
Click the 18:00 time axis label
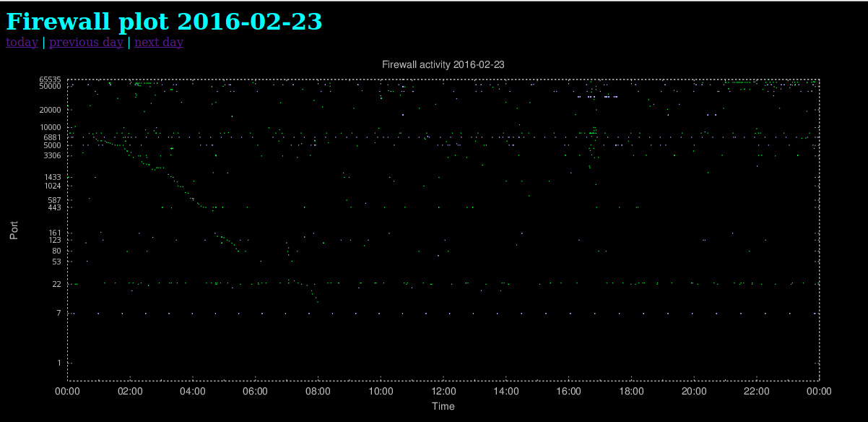point(631,391)
